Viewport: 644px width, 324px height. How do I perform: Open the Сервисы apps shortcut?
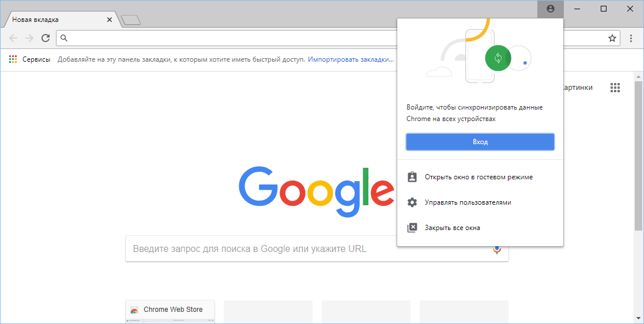pos(29,59)
